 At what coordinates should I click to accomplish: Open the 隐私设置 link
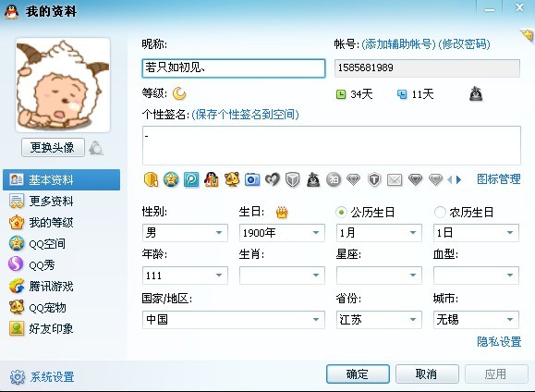click(x=499, y=341)
